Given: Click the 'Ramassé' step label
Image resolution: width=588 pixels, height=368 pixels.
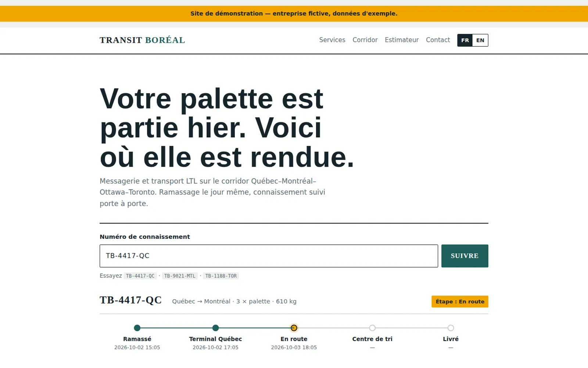Looking at the screenshot, I should click(137, 339).
